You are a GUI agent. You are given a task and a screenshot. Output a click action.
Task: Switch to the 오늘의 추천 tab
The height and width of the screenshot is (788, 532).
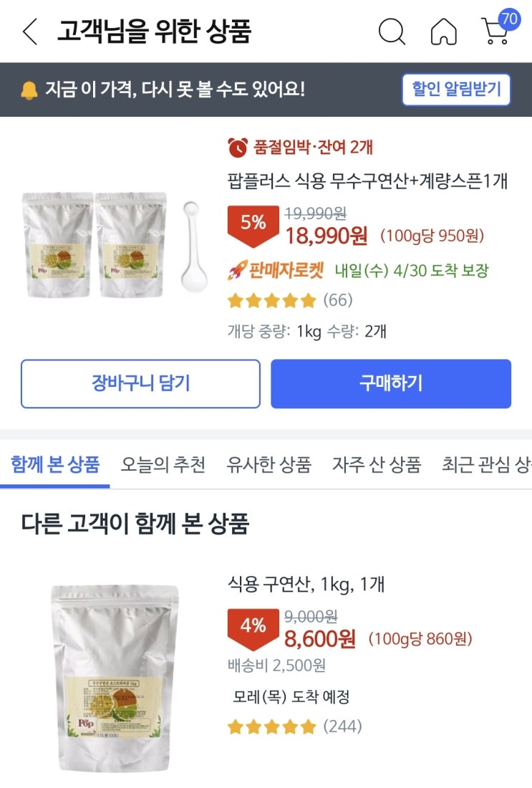pyautogui.click(x=163, y=464)
